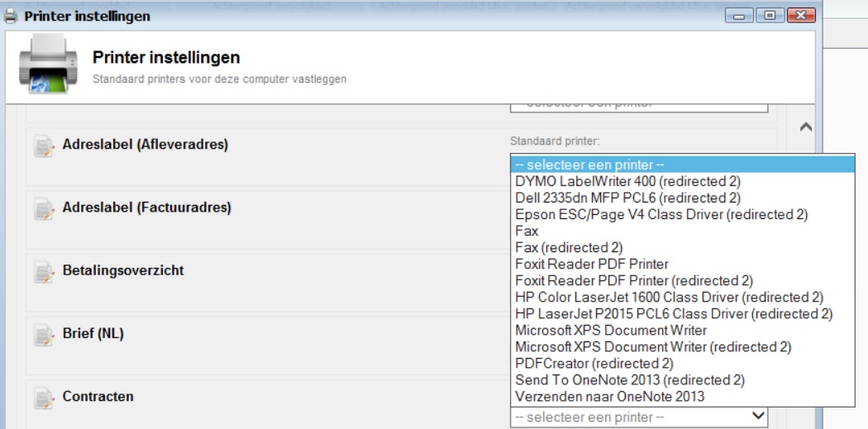Screen dimensions: 868x429
Task: Maximize the Printer instellingen window
Action: (770, 16)
